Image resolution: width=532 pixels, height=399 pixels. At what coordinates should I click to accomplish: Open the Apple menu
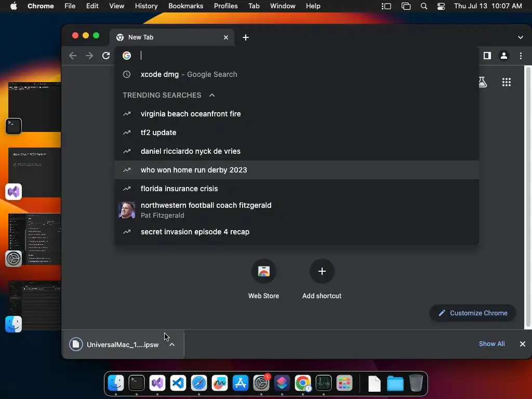tap(14, 6)
